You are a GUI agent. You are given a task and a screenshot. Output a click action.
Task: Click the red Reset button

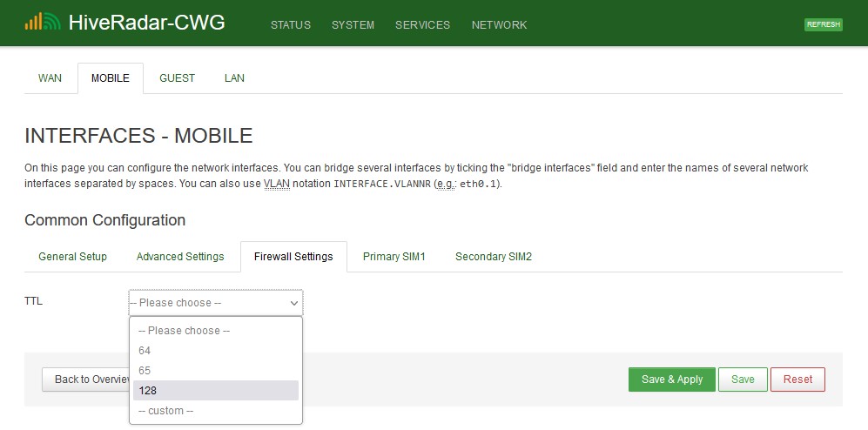pos(797,380)
